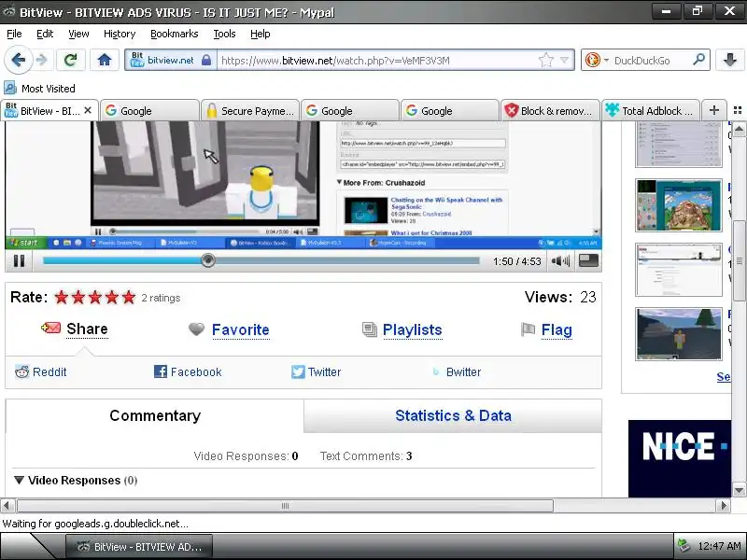Click the horizontal scrollbar right arrow
Image resolution: width=747 pixels, height=560 pixels.
pos(725,505)
